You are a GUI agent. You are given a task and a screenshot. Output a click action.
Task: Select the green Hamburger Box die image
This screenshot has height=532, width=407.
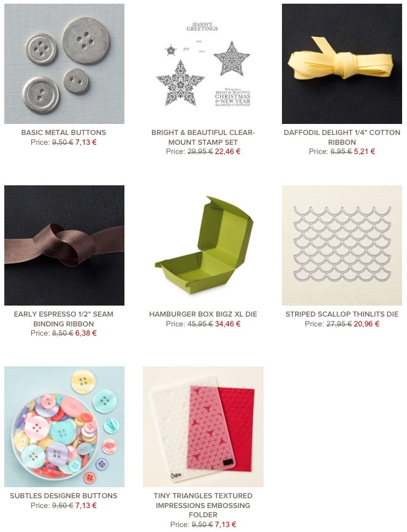203,245
